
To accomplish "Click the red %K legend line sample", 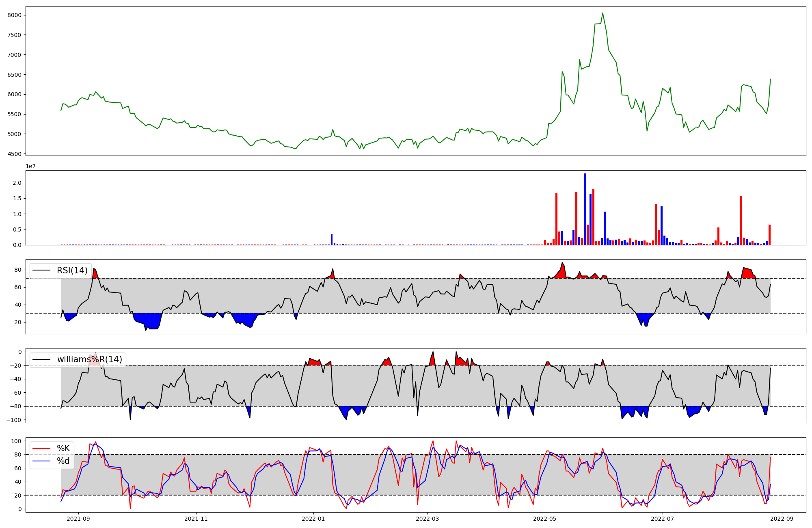I will tap(41, 448).
